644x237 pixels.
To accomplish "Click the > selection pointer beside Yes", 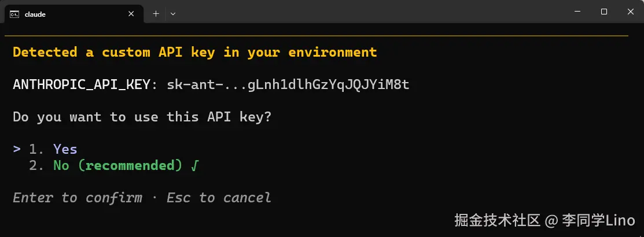I will pos(17,149).
